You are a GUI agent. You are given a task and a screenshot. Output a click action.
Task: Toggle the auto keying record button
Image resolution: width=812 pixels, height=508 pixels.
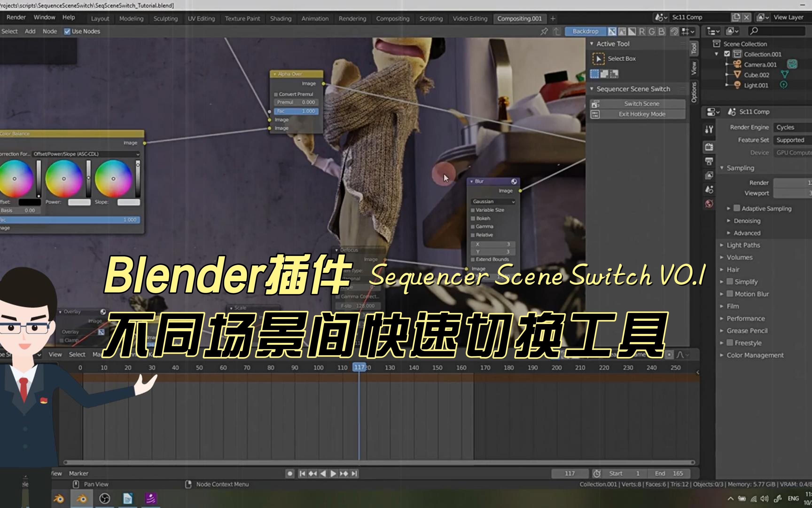click(290, 473)
